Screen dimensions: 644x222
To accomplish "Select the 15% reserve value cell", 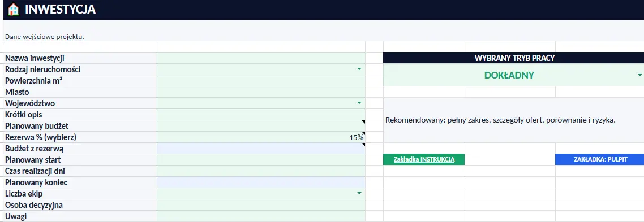I will pos(261,137).
